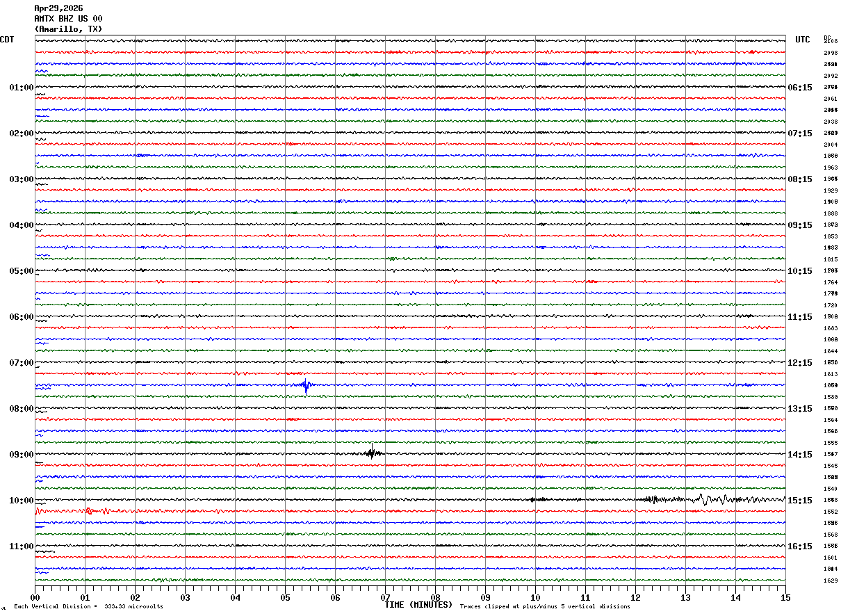Image resolution: width=841 pixels, height=616 pixels.
Task: Click the 06:15 UTC row label
Action: 799,88
